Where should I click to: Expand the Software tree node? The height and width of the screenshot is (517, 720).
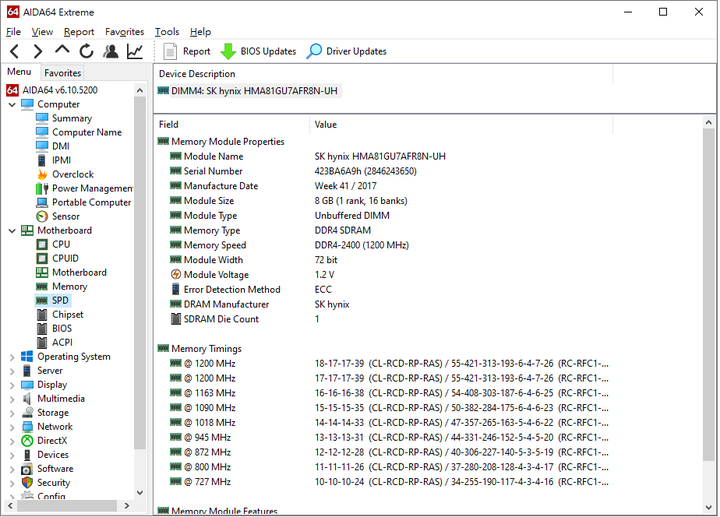[12, 469]
